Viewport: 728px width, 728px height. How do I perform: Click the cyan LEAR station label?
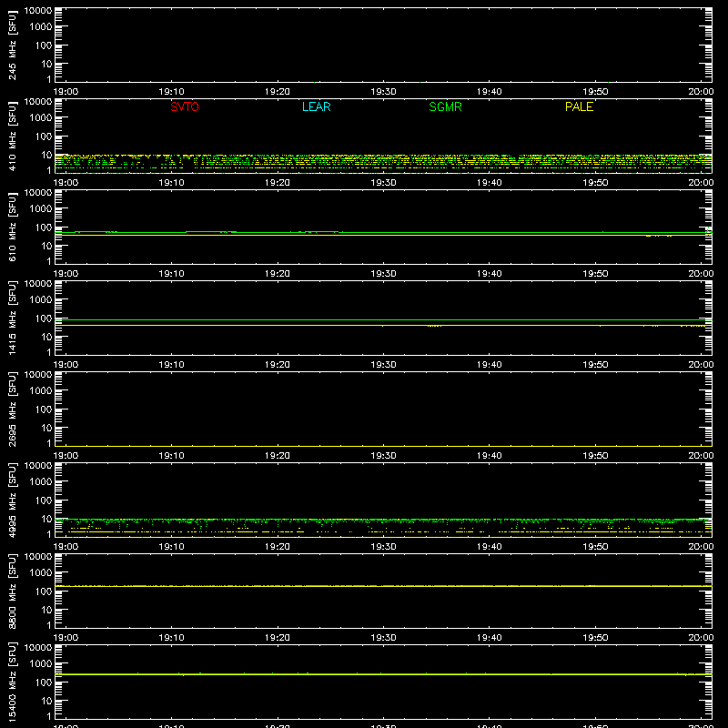316,106
